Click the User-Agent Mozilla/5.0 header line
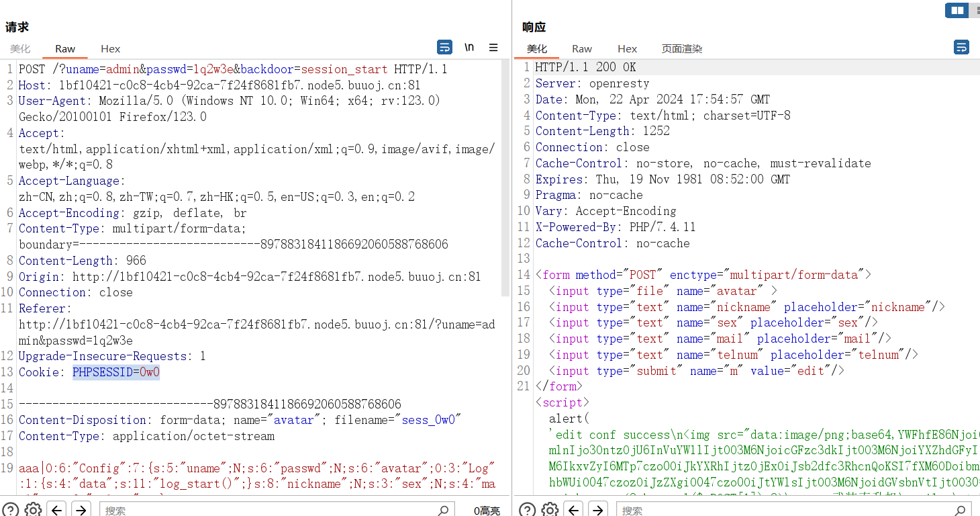This screenshot has width=980, height=516. coord(230,109)
